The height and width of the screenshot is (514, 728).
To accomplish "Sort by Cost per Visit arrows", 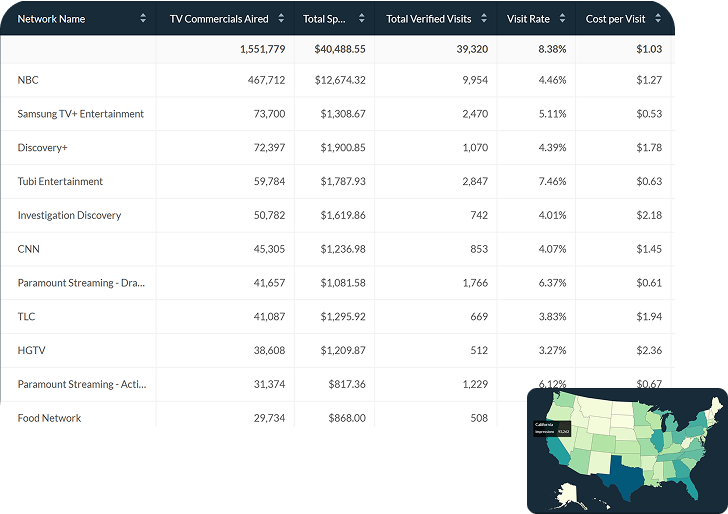I will click(x=661, y=19).
